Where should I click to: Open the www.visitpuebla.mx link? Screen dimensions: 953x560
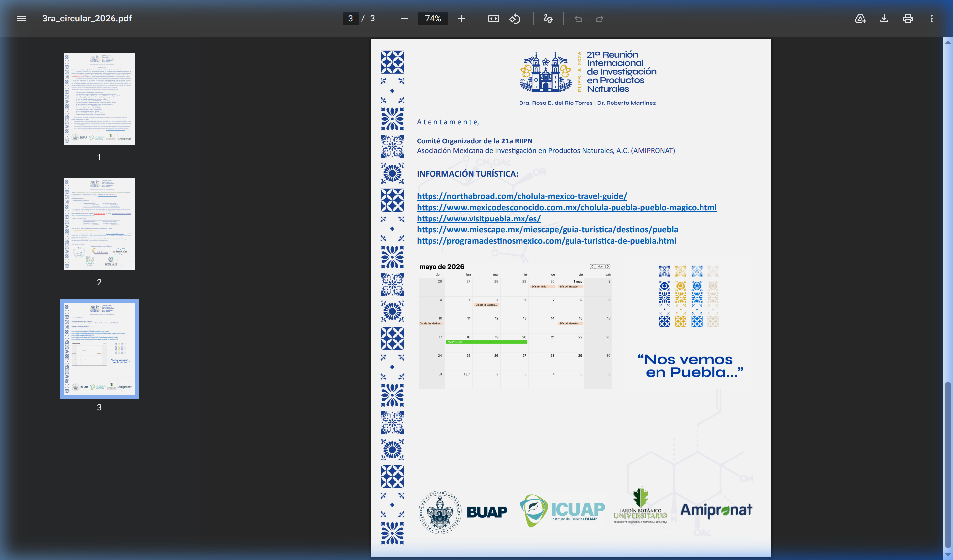pos(479,219)
